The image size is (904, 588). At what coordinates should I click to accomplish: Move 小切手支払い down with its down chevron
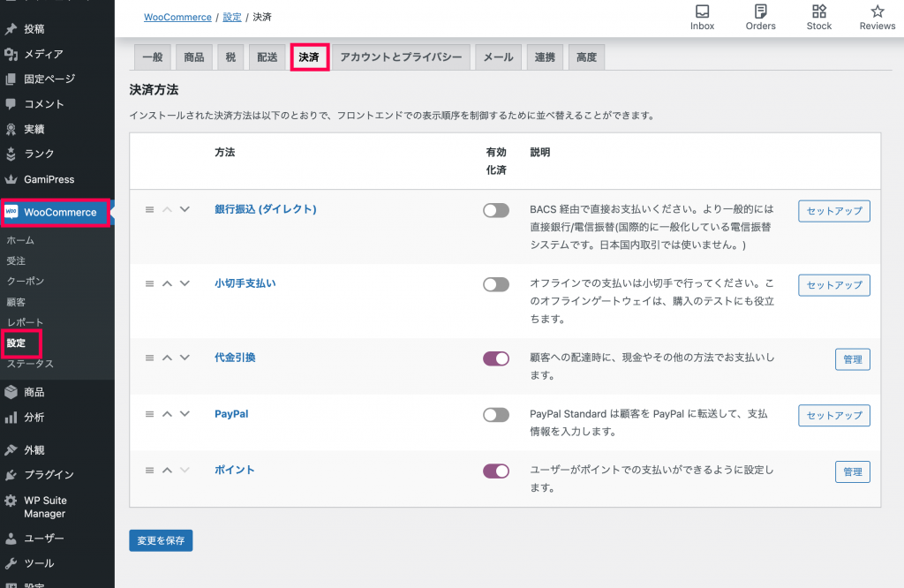[185, 283]
